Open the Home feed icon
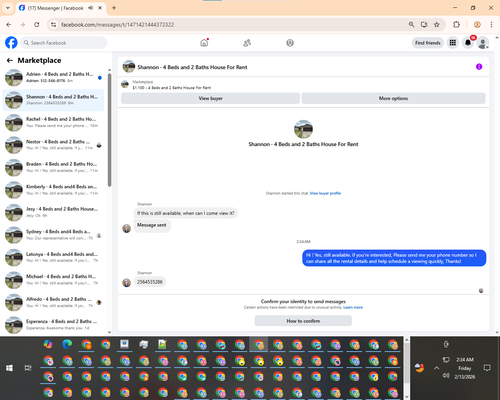 [x=204, y=43]
